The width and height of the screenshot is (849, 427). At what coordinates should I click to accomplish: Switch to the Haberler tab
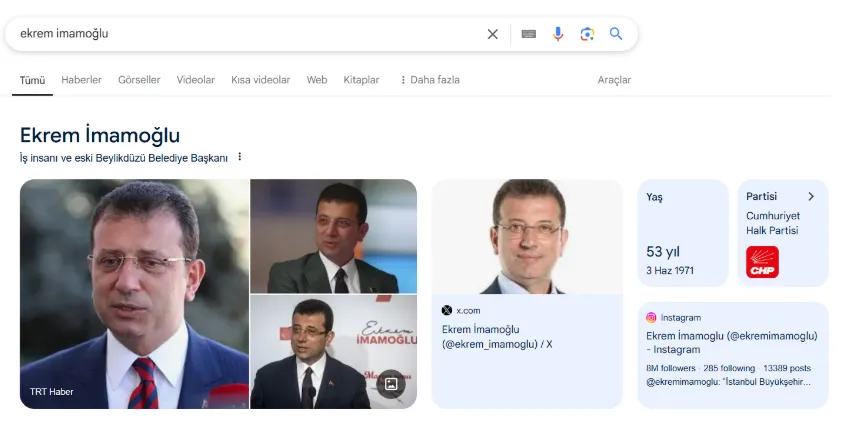tap(81, 80)
